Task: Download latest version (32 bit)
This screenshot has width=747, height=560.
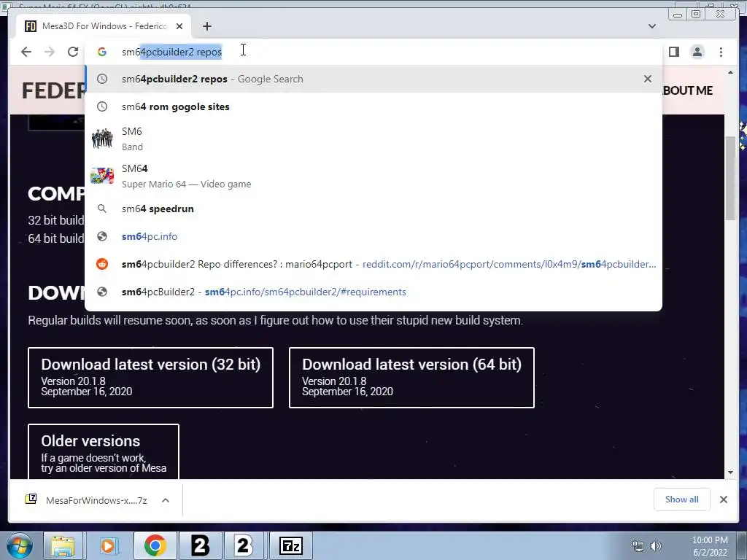Action: [x=150, y=378]
